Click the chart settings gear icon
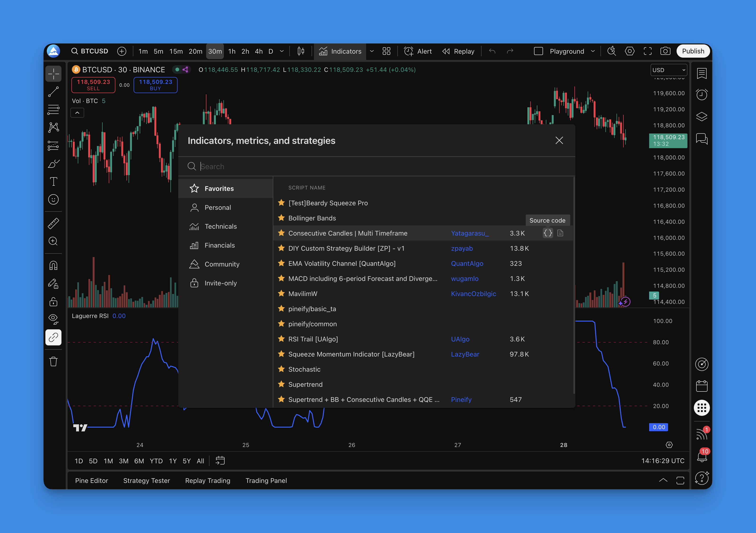This screenshot has width=756, height=533. point(630,51)
